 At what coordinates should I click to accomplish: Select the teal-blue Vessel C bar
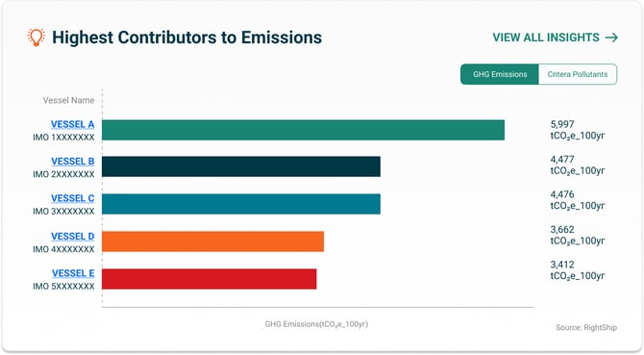[x=241, y=204]
